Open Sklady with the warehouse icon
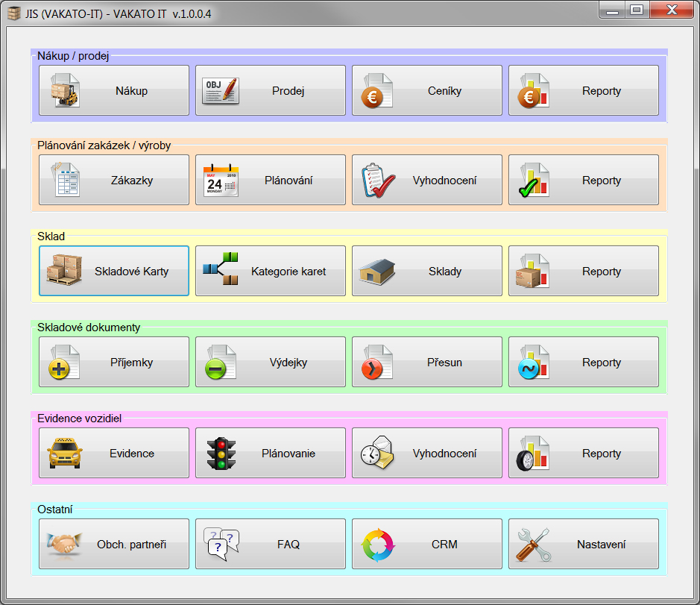 [427, 271]
